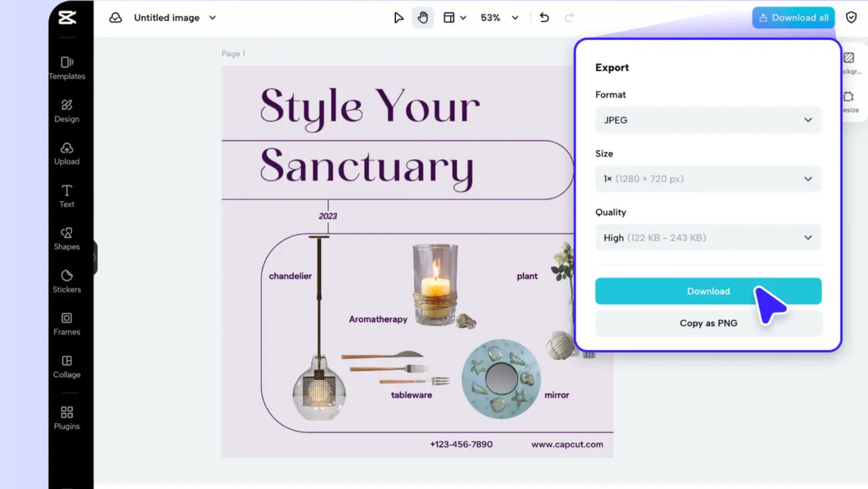Click the Page 1 label
Viewport: 868px width, 489px height.
tap(233, 53)
